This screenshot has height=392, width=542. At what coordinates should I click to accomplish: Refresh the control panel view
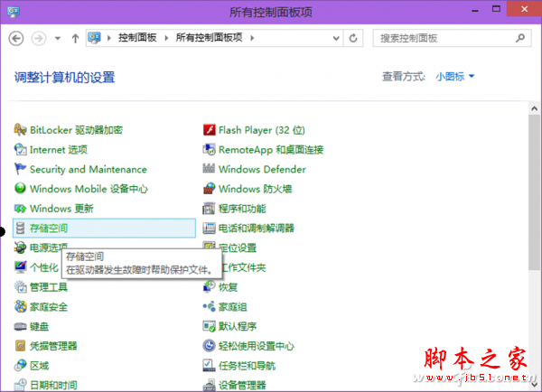pyautogui.click(x=353, y=38)
